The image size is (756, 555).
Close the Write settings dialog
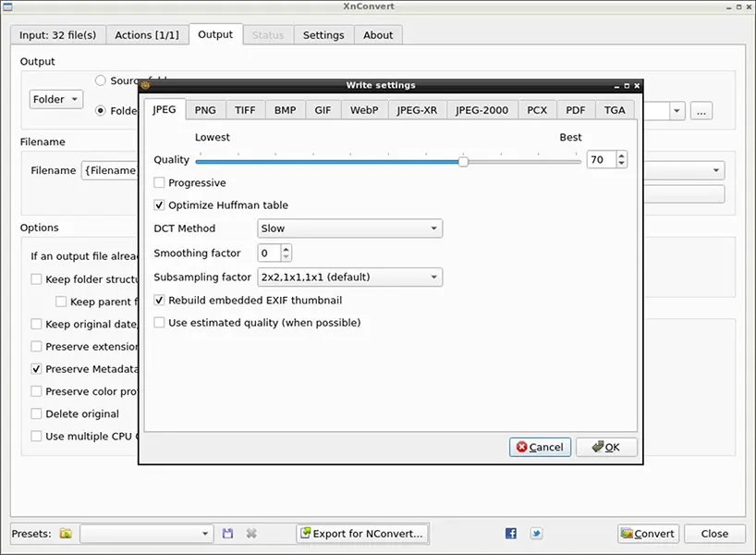[x=637, y=85]
